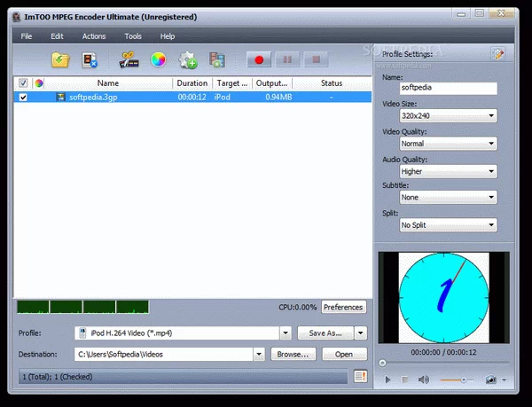Sort by the Duration column header
The width and height of the screenshot is (532, 407).
pos(192,83)
